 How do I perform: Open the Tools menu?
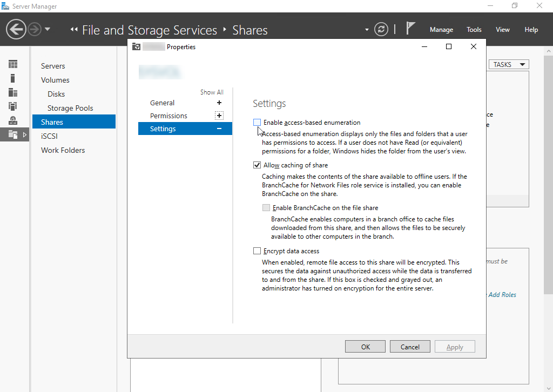474,30
